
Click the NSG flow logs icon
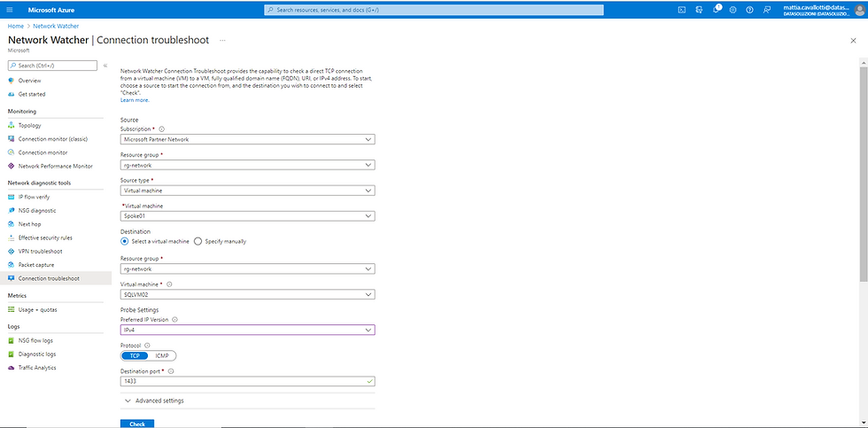[x=11, y=340]
